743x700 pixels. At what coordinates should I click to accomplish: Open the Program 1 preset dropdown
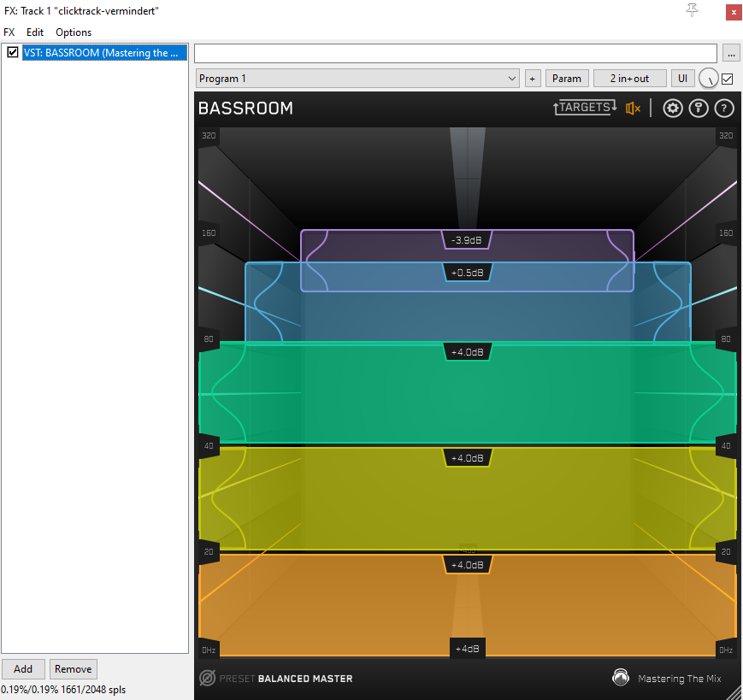357,79
